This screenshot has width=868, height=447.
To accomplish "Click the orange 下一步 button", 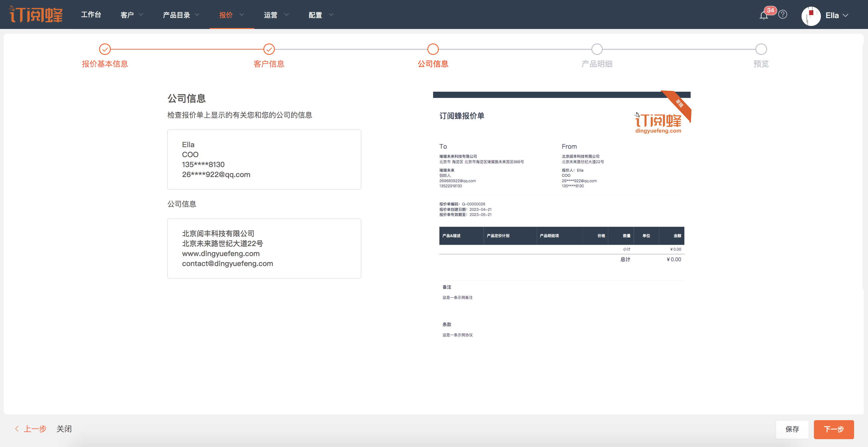I will (x=833, y=429).
